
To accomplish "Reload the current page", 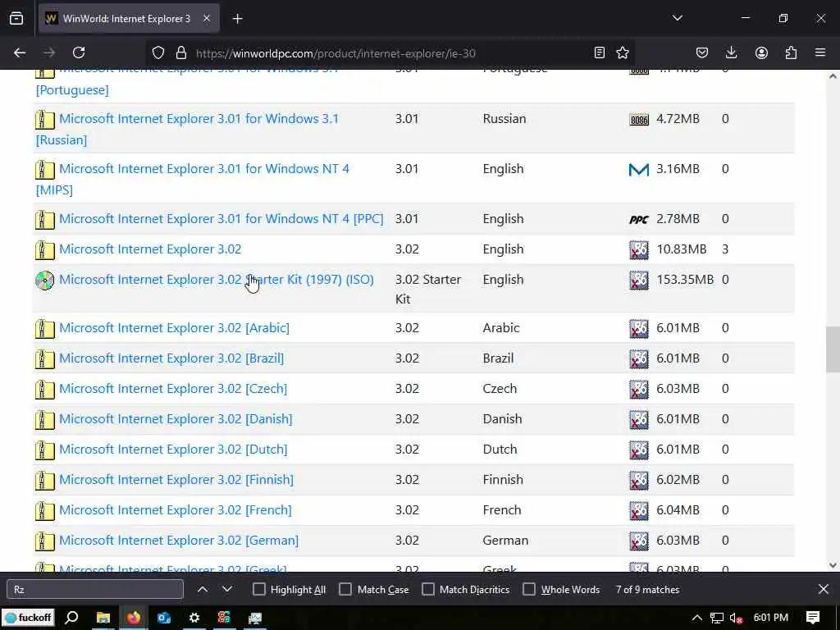I will click(x=79, y=52).
